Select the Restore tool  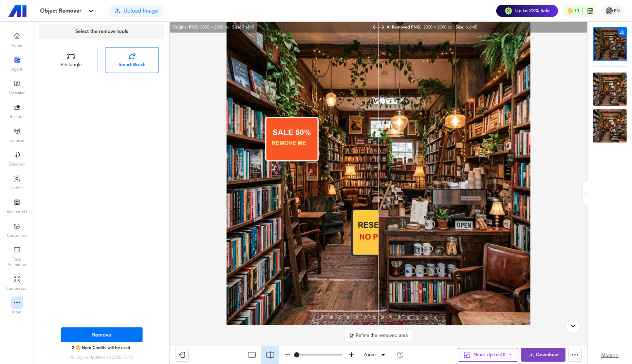click(x=17, y=111)
